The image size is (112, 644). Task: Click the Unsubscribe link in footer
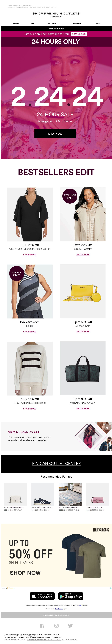click(x=57, y=637)
